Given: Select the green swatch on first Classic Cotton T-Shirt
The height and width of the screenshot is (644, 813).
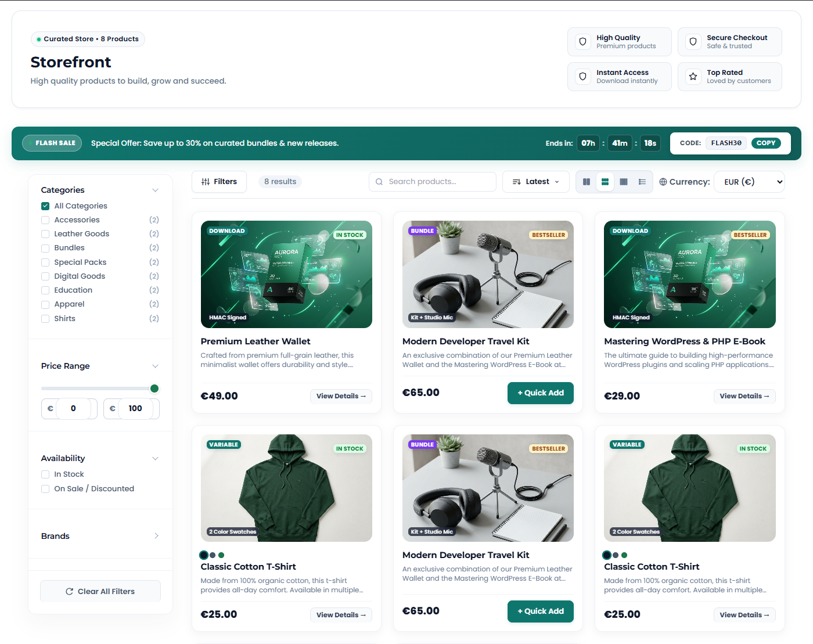Looking at the screenshot, I should tap(221, 555).
